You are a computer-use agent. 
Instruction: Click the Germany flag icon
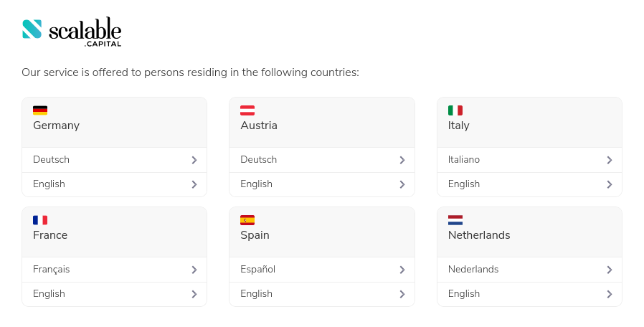40,110
